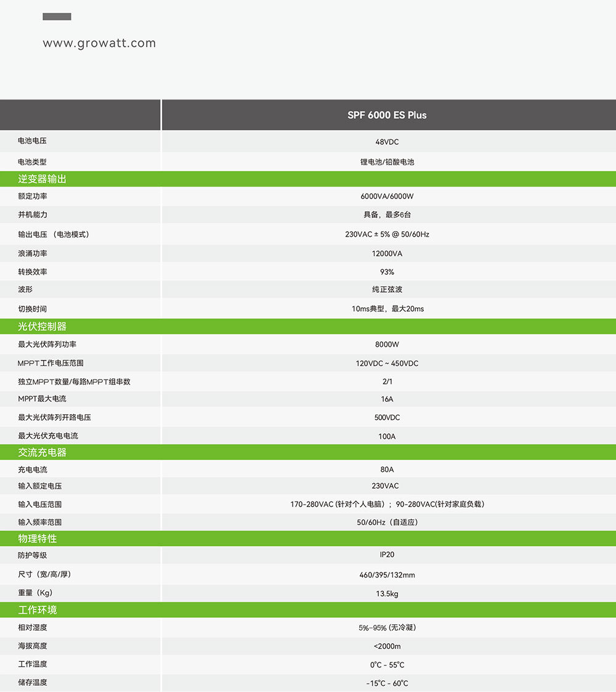
Task: Select the 50/60Hz（自适应）value
Action: [387, 523]
